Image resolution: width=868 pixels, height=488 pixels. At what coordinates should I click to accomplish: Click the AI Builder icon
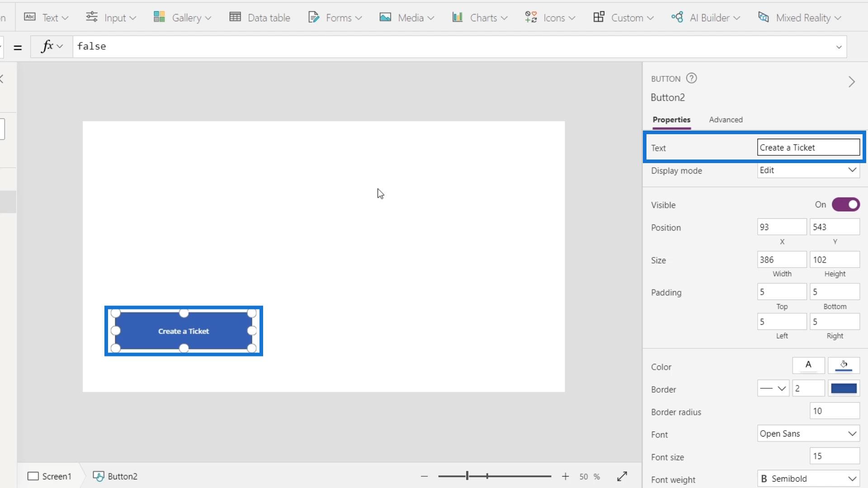coord(677,17)
